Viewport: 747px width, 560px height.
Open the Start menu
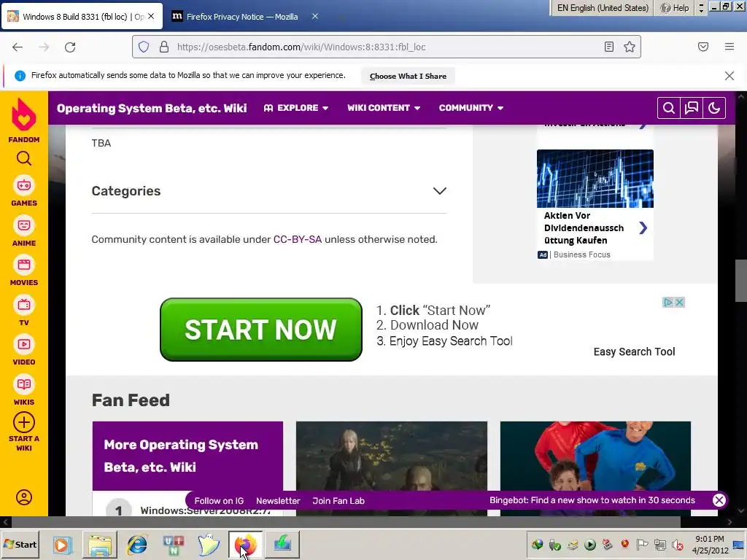point(20,544)
